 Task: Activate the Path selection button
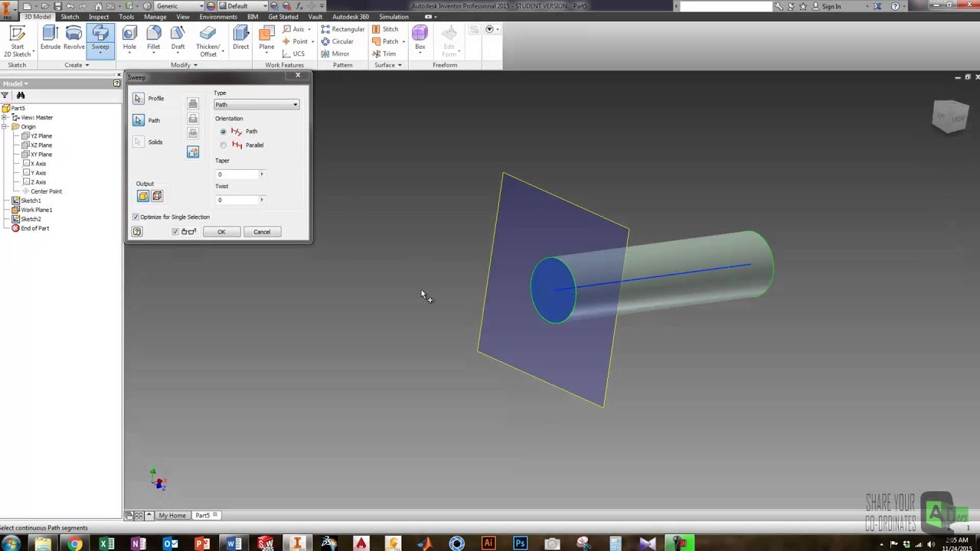[138, 121]
